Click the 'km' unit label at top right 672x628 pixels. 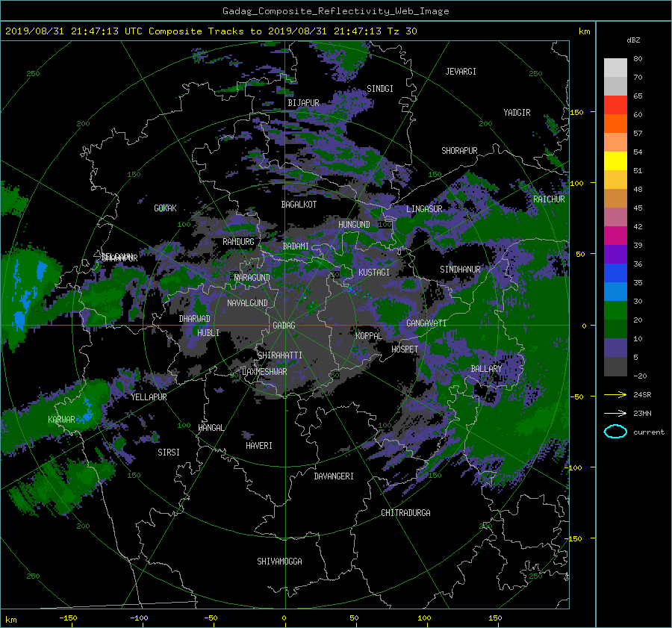tap(584, 31)
